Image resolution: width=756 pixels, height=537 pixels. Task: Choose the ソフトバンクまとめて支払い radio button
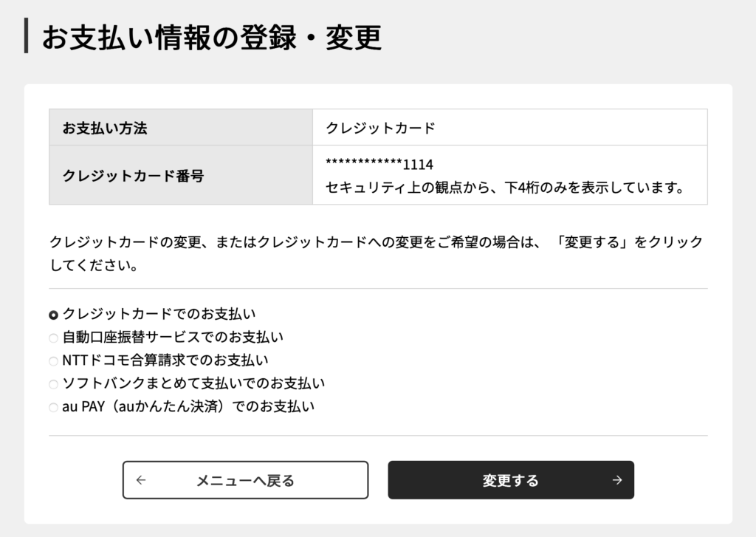pos(53,384)
